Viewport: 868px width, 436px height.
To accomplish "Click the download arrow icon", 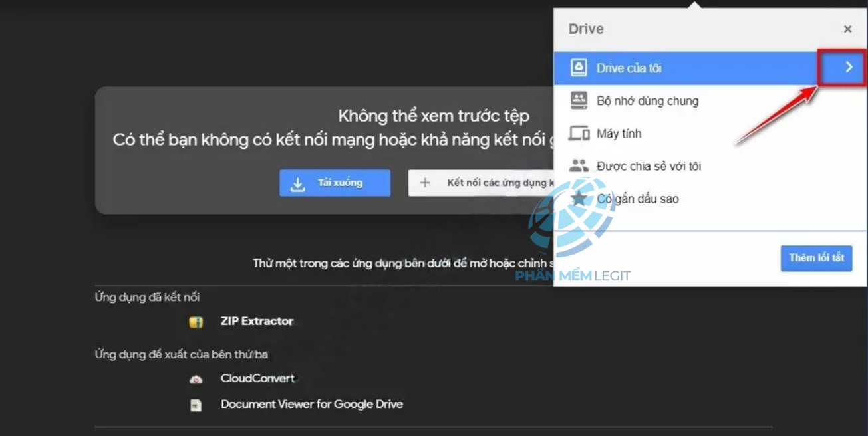I will pos(298,183).
